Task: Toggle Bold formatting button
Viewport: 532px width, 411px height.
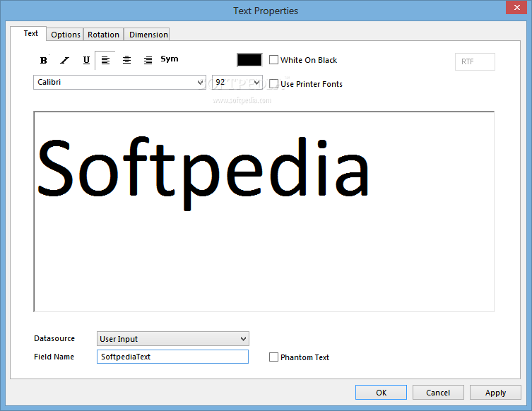Action: 43,60
